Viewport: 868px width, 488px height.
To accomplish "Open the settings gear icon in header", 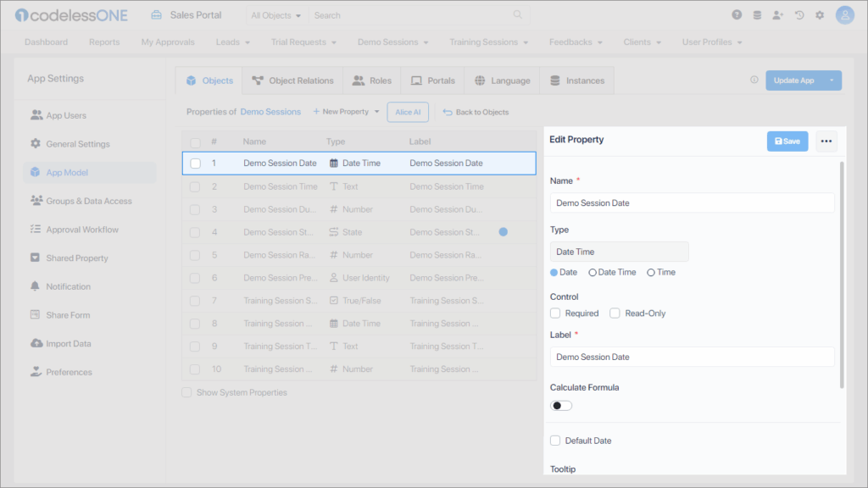I will (x=820, y=15).
